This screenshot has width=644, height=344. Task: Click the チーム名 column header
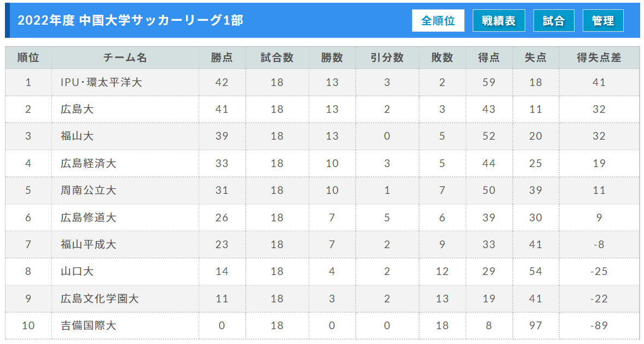125,58
